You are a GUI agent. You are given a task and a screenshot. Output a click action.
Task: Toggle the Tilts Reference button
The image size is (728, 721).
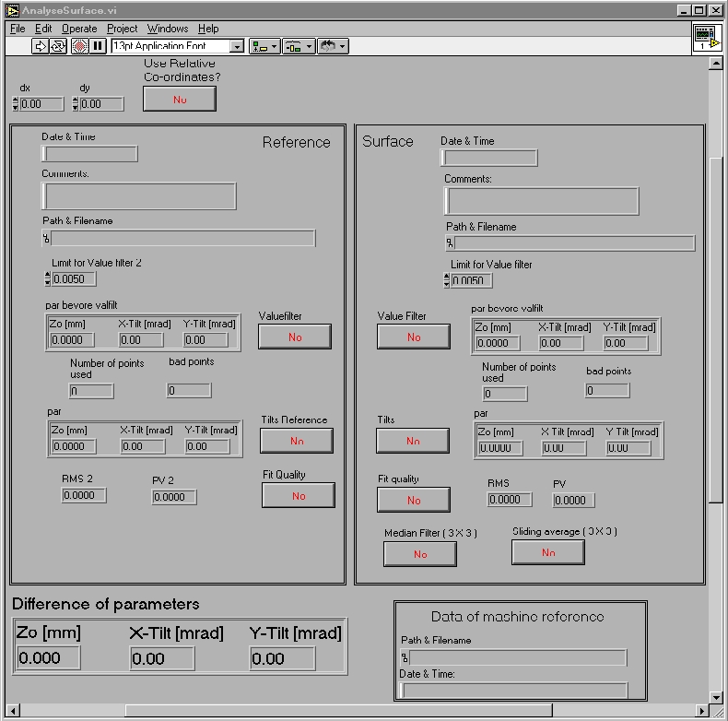pyautogui.click(x=297, y=441)
